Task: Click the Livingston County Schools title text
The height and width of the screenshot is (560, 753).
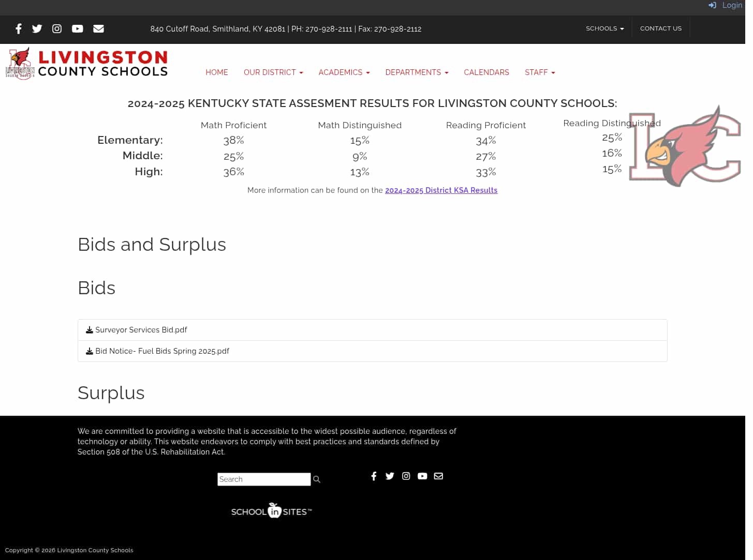Action: pos(103,64)
